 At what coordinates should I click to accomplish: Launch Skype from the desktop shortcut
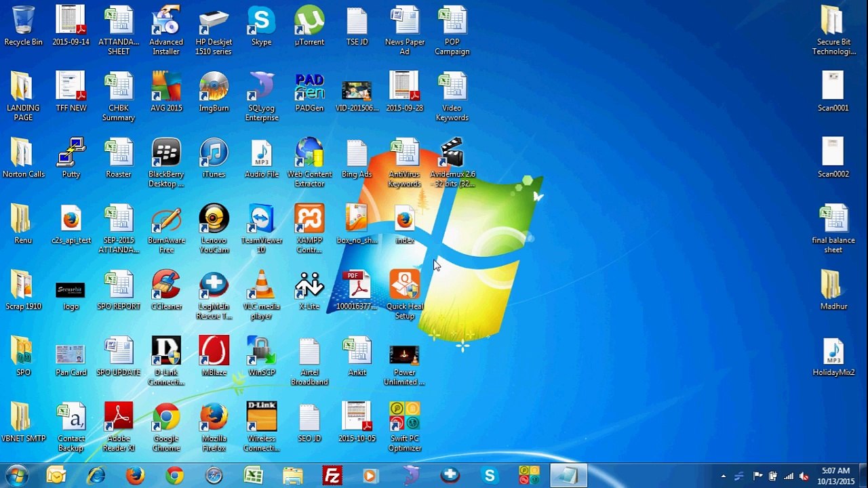point(261,26)
